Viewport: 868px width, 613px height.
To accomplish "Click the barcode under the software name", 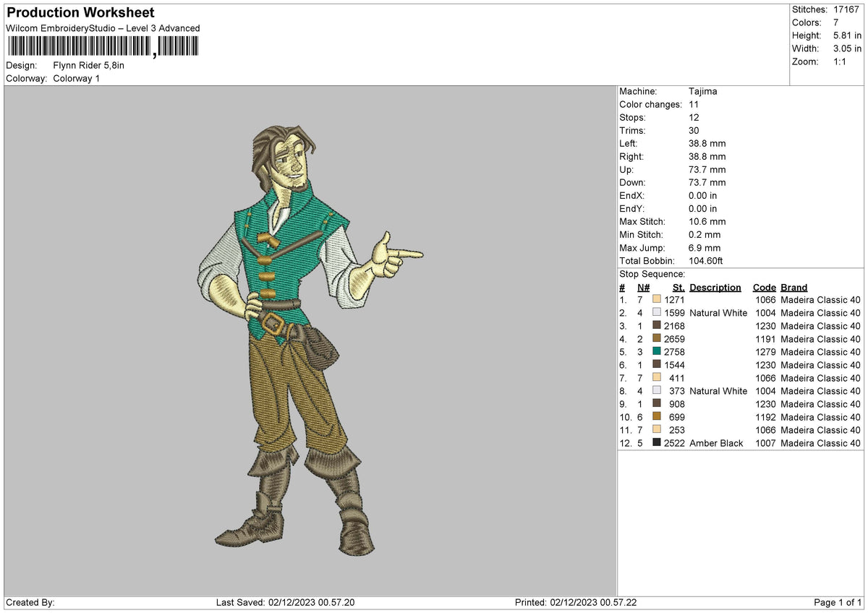I will [x=103, y=47].
